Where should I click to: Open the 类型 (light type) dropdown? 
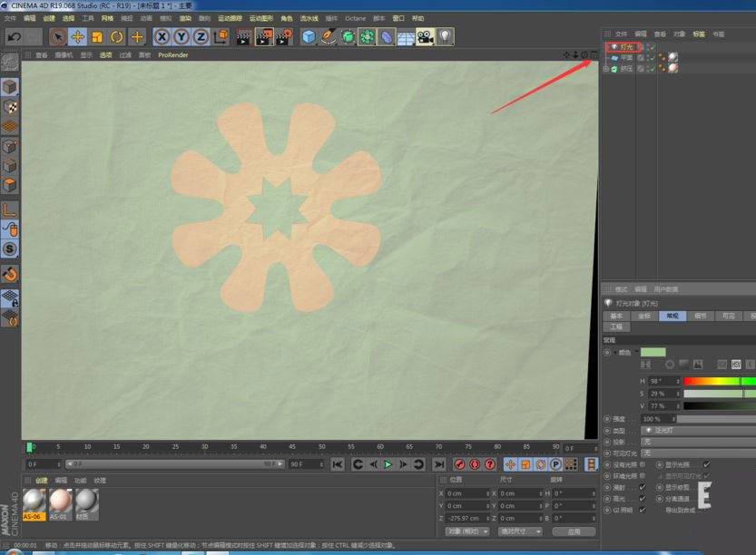point(698,430)
